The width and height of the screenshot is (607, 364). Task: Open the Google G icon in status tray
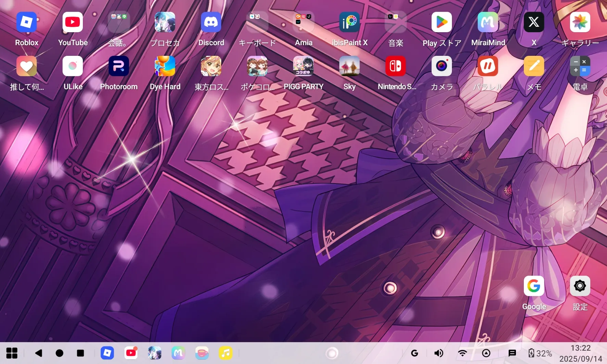tap(415, 353)
